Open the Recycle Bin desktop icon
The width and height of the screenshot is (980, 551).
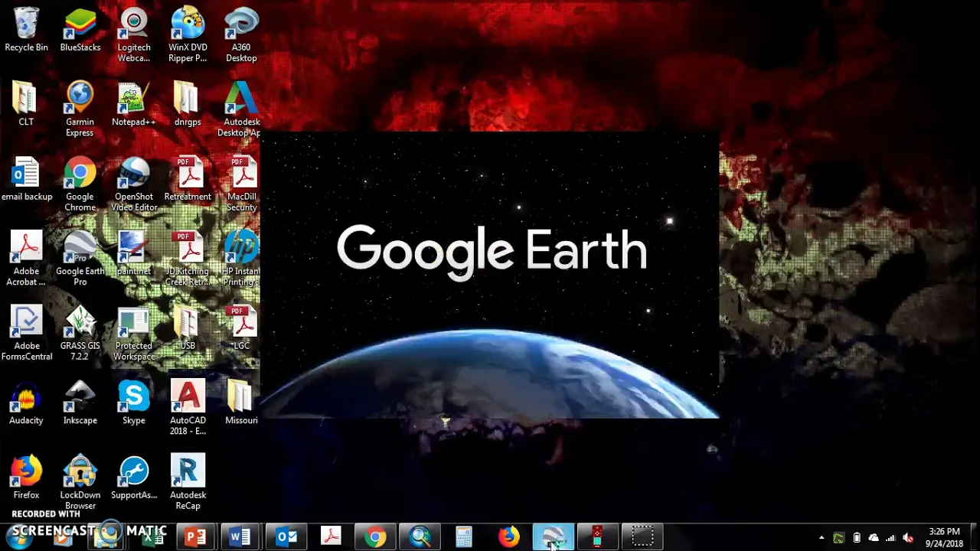point(26,31)
